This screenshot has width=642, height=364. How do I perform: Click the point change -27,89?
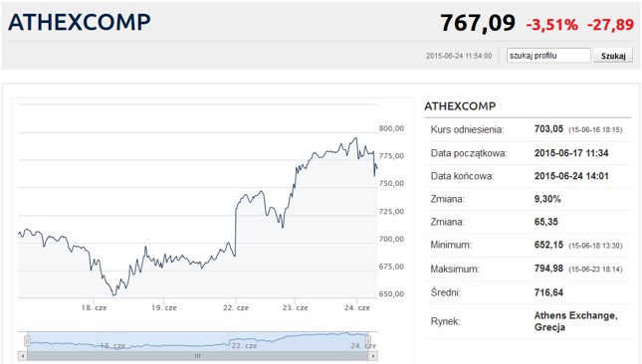coord(610,25)
